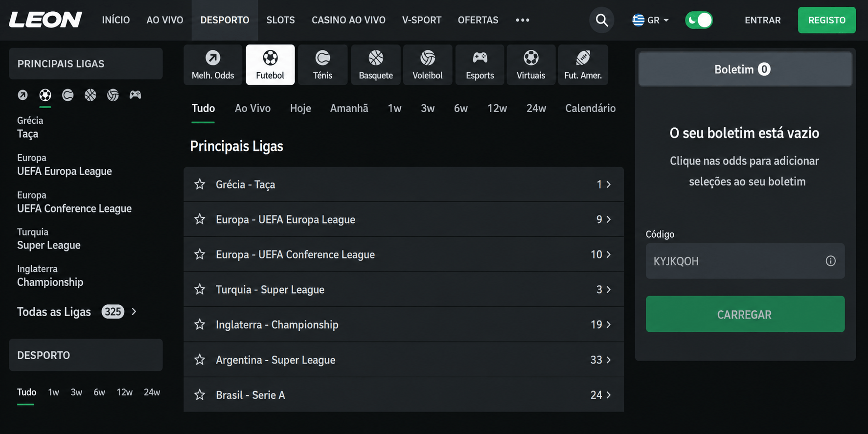868x434 pixels.
Task: Open V-SPORT menu item
Action: [x=422, y=20]
